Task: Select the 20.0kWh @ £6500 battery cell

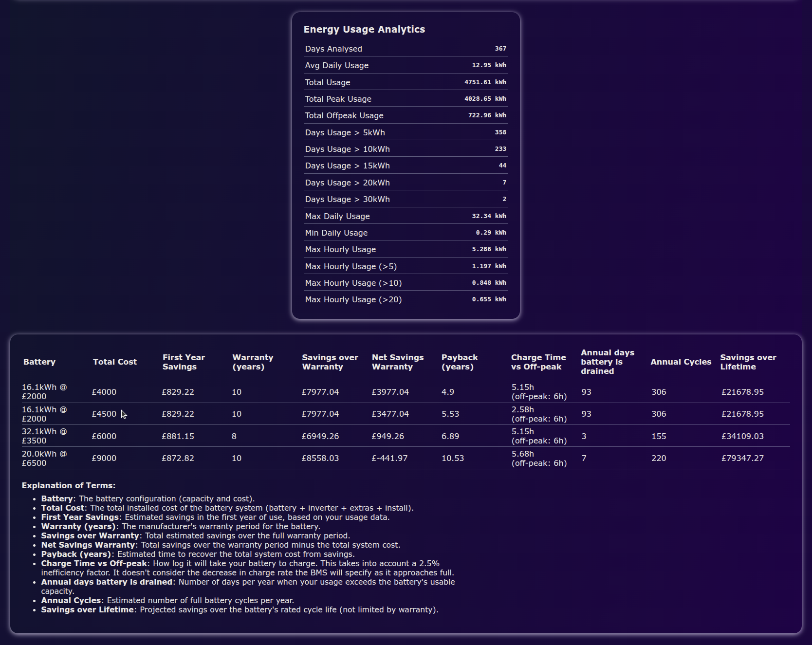Action: [44, 458]
